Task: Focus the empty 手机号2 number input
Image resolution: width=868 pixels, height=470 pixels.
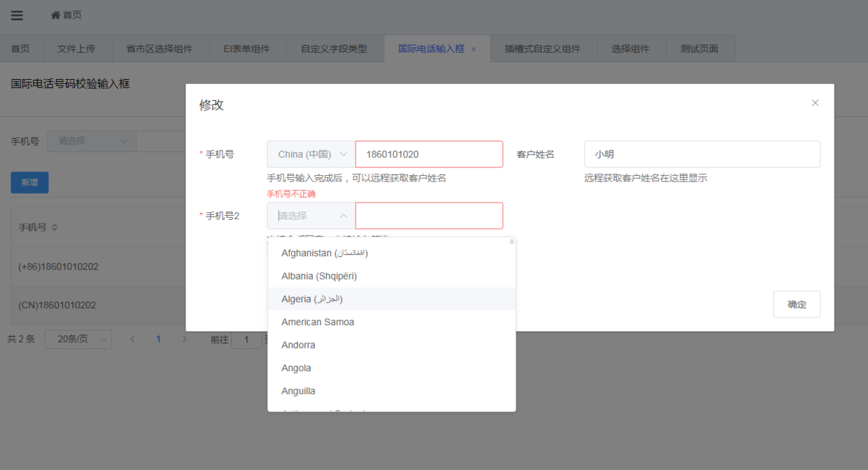Action: click(x=429, y=216)
